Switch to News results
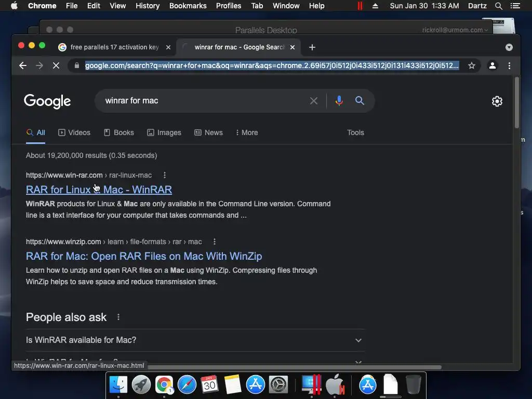Screen dimensions: 532x399 tap(209, 132)
